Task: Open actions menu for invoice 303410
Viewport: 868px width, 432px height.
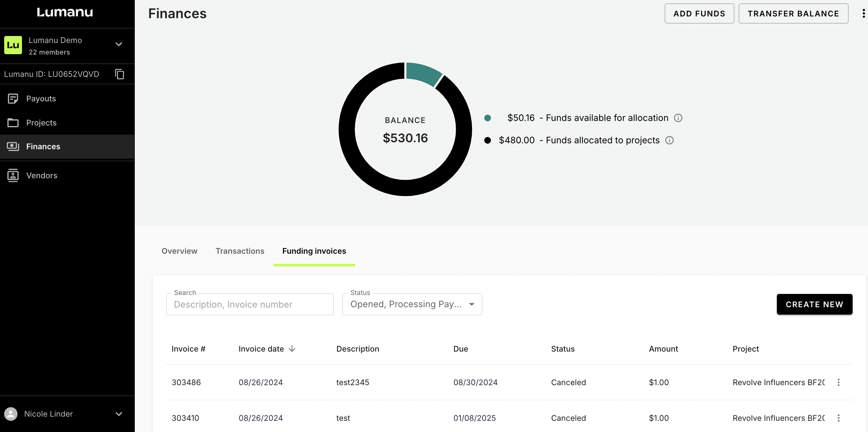Action: (839, 418)
